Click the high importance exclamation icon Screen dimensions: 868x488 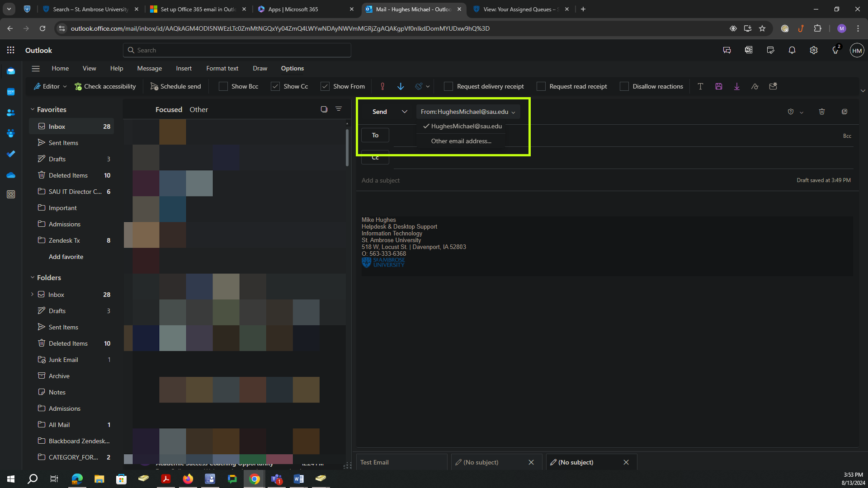[x=382, y=86]
